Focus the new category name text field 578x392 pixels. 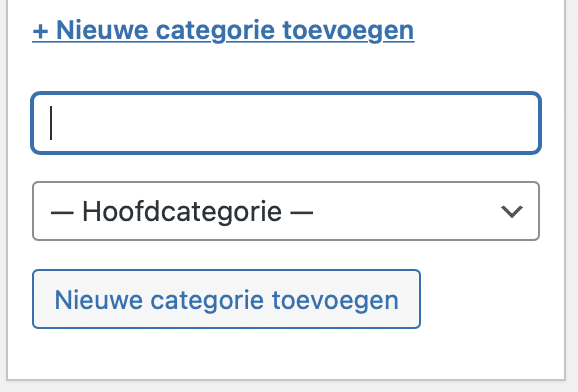pyautogui.click(x=286, y=123)
